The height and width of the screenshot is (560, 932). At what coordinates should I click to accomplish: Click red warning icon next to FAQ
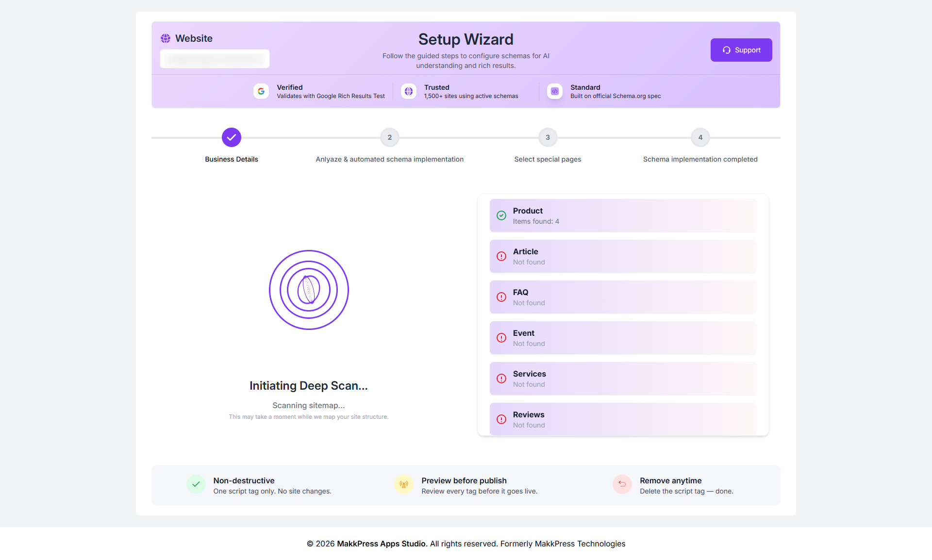[x=501, y=297]
